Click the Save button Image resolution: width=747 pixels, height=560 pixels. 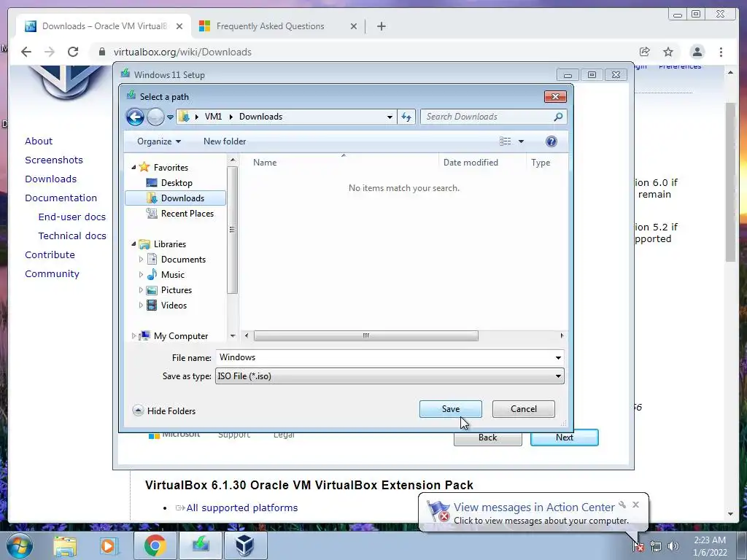tap(451, 409)
